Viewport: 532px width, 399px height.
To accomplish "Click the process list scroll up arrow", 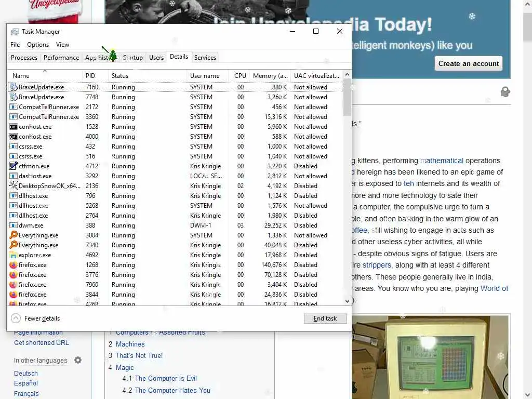I will [347, 74].
